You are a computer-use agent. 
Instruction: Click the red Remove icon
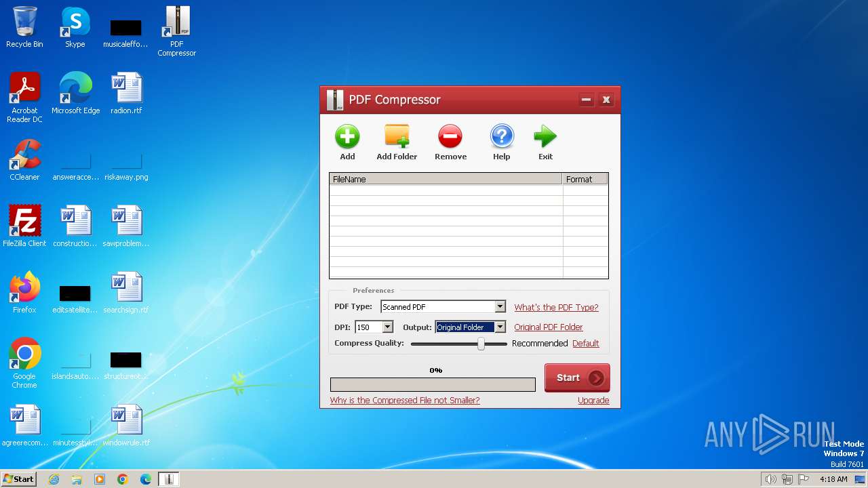pos(450,136)
